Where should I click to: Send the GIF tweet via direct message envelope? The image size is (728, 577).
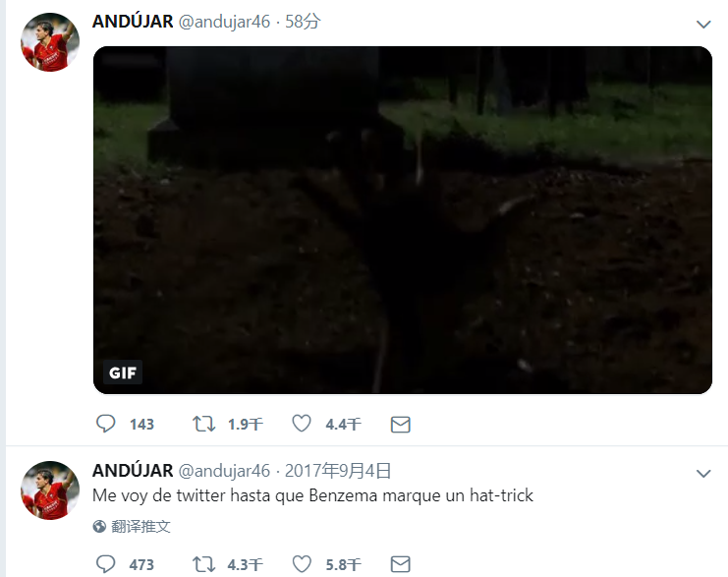pyautogui.click(x=400, y=425)
